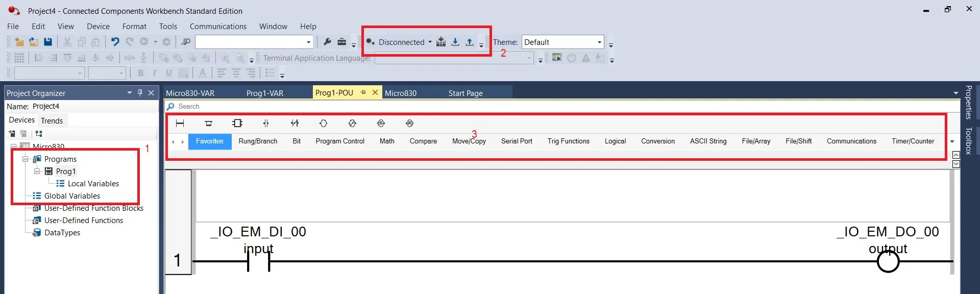Click the Upload from controller icon

tap(470, 42)
